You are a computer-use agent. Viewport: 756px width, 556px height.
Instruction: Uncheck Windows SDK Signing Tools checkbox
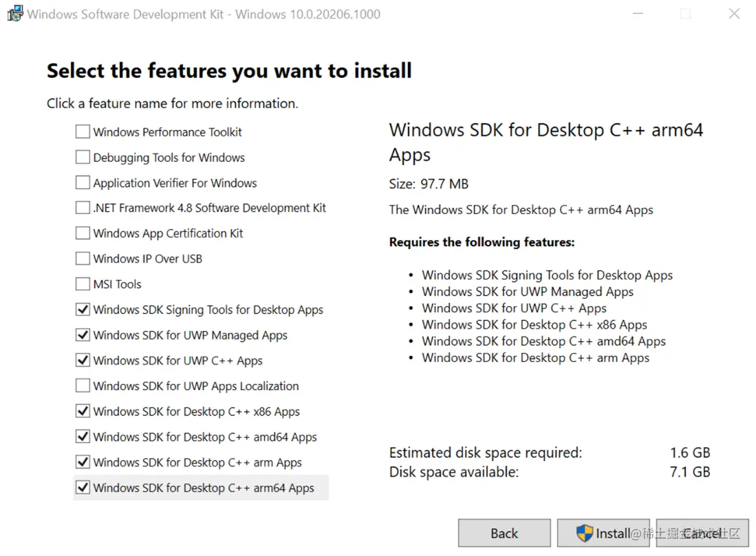click(83, 309)
